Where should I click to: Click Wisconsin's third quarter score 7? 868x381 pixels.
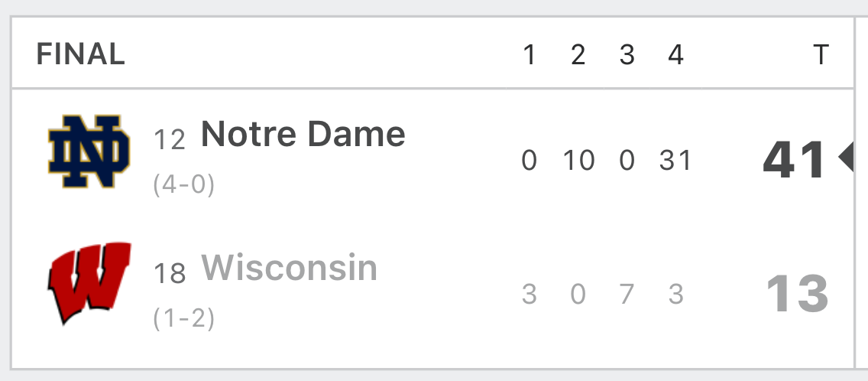pyautogui.click(x=627, y=294)
